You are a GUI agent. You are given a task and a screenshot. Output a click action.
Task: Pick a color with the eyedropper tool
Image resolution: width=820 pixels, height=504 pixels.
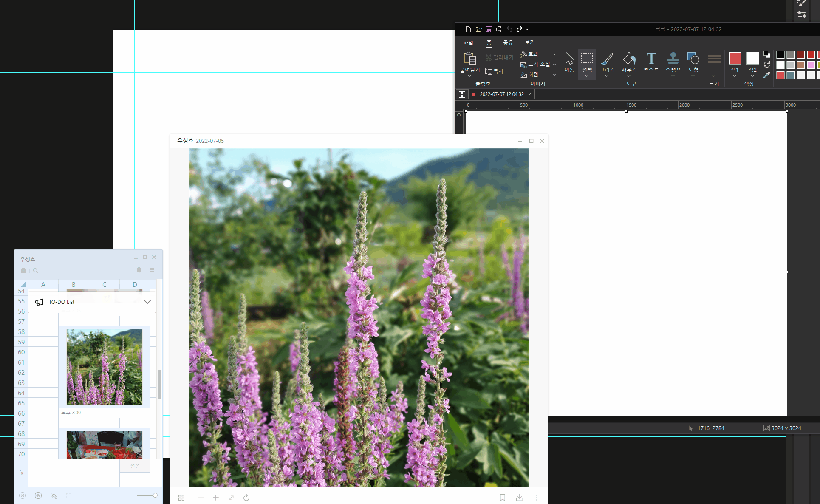767,75
